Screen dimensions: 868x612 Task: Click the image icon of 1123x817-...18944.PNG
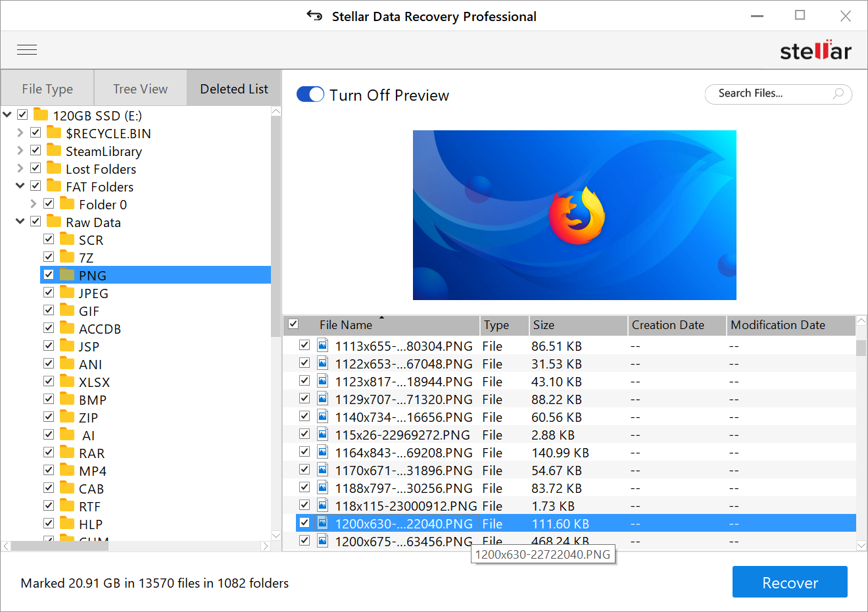tap(323, 381)
